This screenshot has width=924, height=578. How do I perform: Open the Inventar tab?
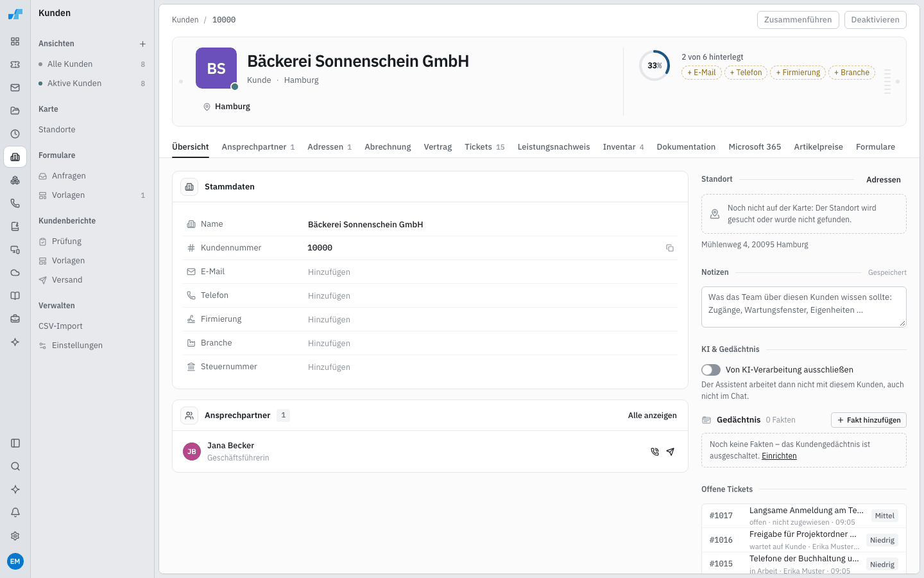click(623, 147)
